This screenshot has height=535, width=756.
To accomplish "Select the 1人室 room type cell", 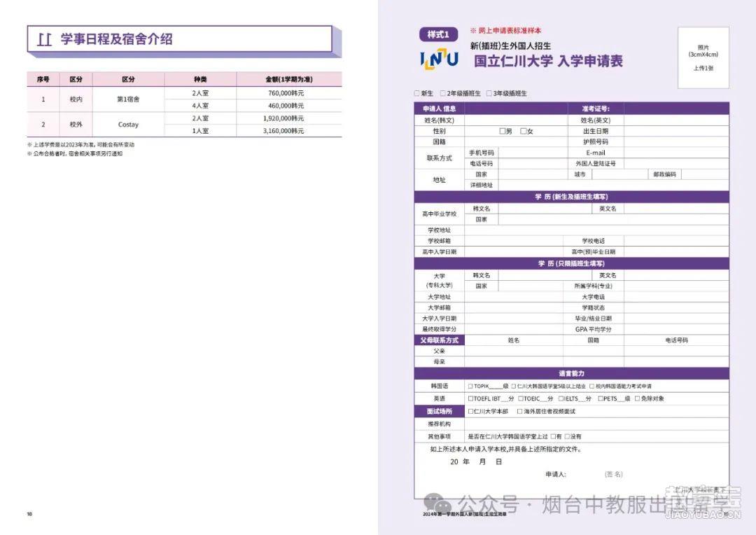I will tap(200, 131).
